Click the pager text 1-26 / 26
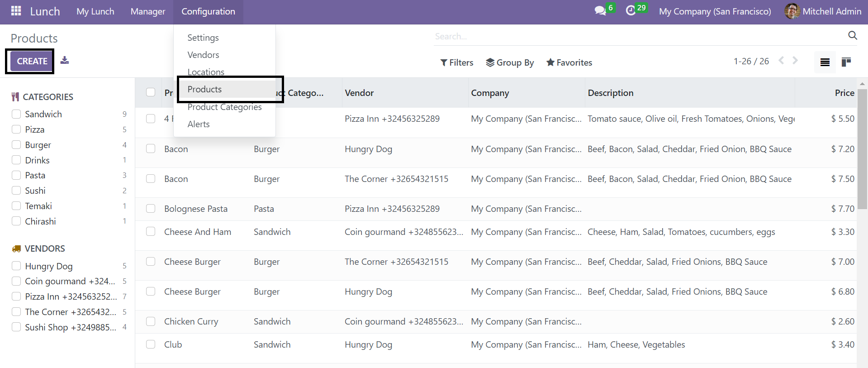The width and height of the screenshot is (868, 368). click(x=751, y=61)
